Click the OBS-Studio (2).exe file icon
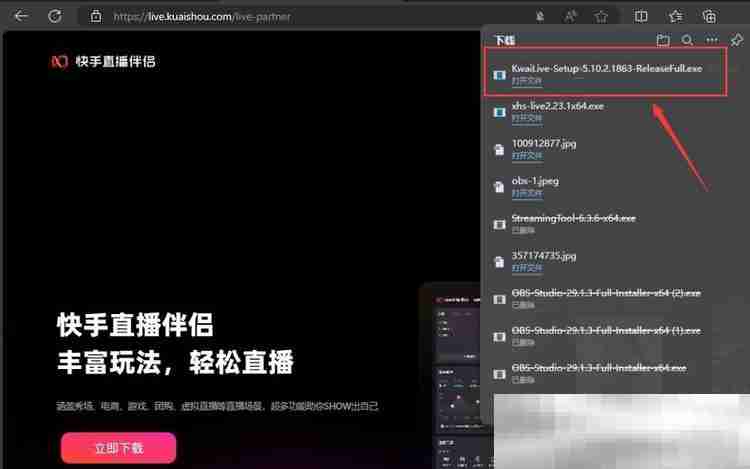Viewport: 750px width, 469px height. click(499, 299)
